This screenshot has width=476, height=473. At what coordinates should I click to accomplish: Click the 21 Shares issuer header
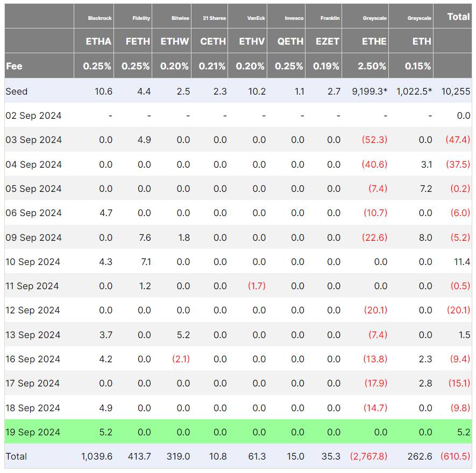click(x=214, y=18)
